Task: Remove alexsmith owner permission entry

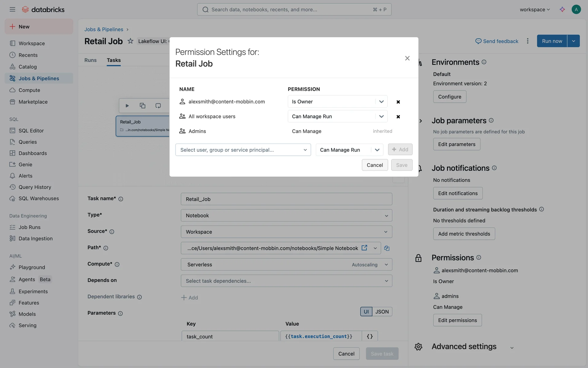Action: (398, 102)
